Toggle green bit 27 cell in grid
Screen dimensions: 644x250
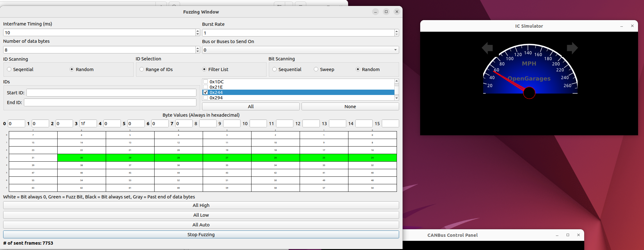(227, 158)
